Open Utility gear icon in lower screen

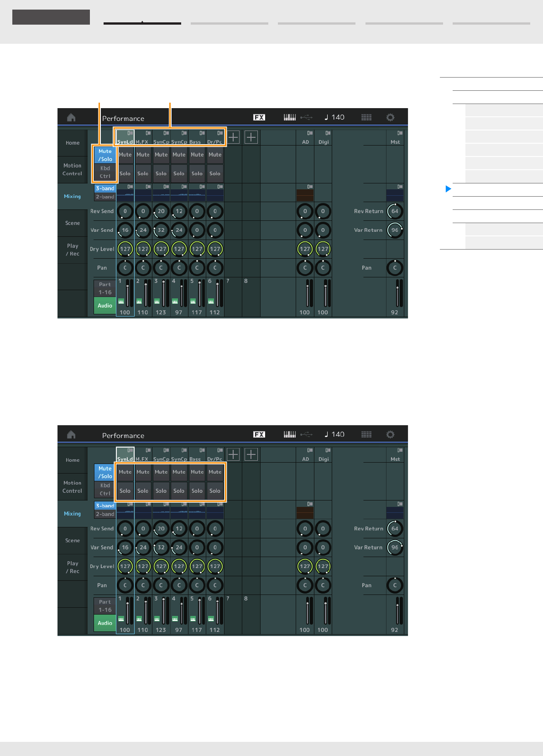pos(390,434)
